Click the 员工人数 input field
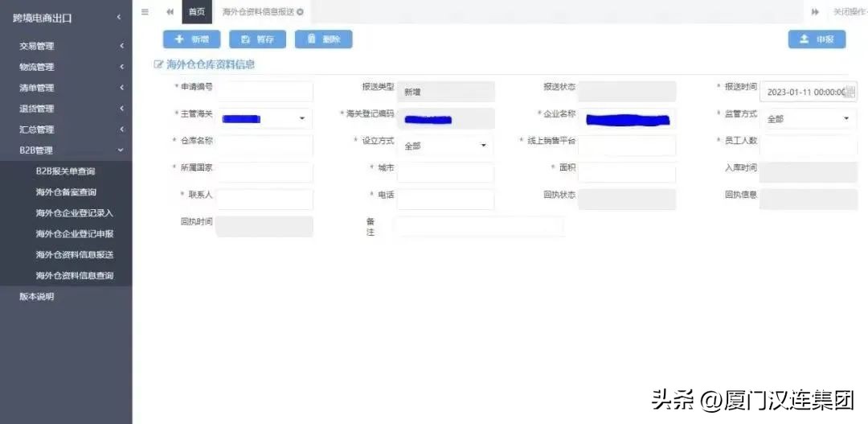This screenshot has height=424, width=868. point(809,146)
